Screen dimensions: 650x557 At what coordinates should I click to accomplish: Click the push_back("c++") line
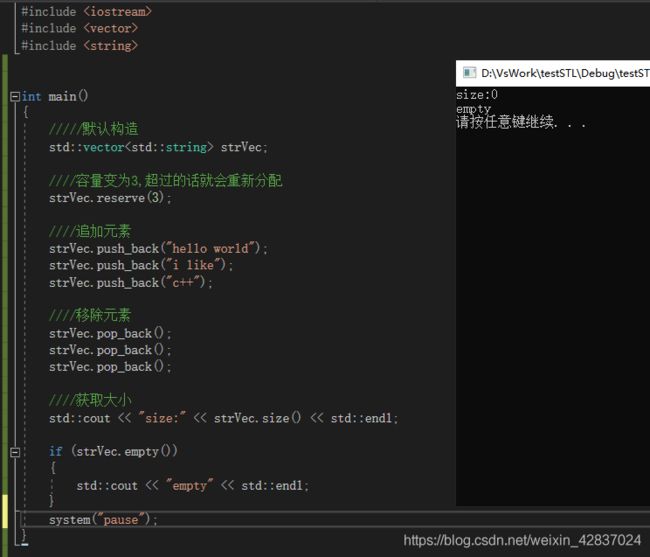coord(131,283)
